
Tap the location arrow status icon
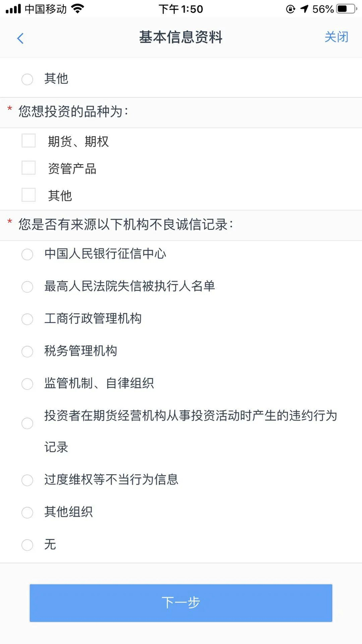pos(304,9)
